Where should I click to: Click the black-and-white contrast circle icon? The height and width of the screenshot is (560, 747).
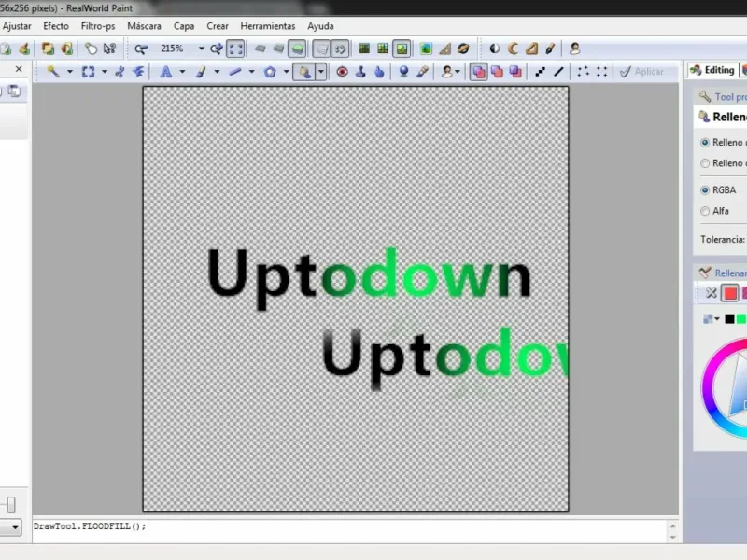495,49
